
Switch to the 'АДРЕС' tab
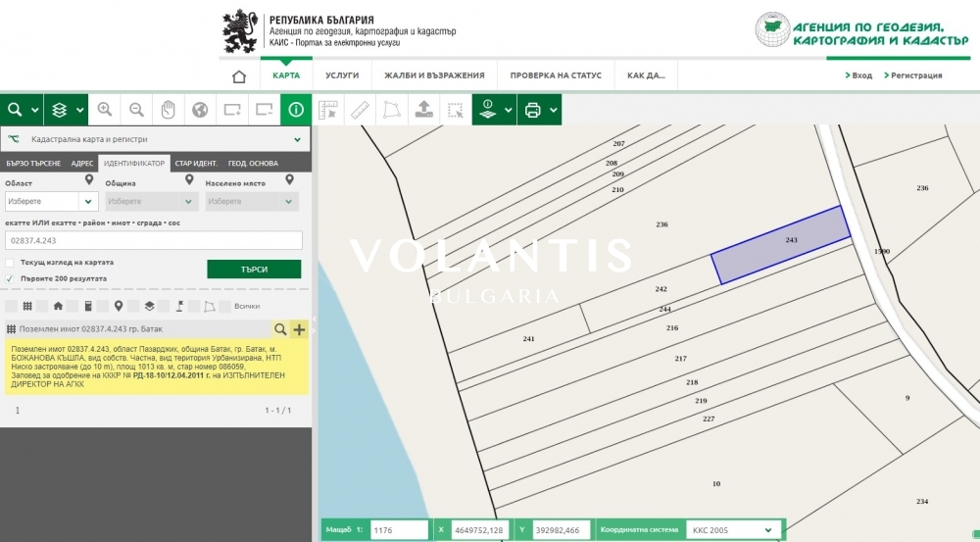pos(82,163)
